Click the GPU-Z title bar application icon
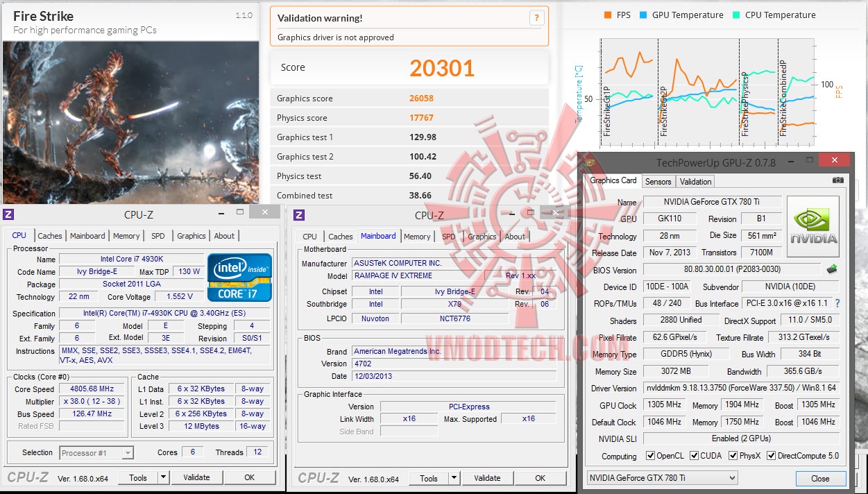The width and height of the screenshot is (868, 494). pyautogui.click(x=590, y=163)
